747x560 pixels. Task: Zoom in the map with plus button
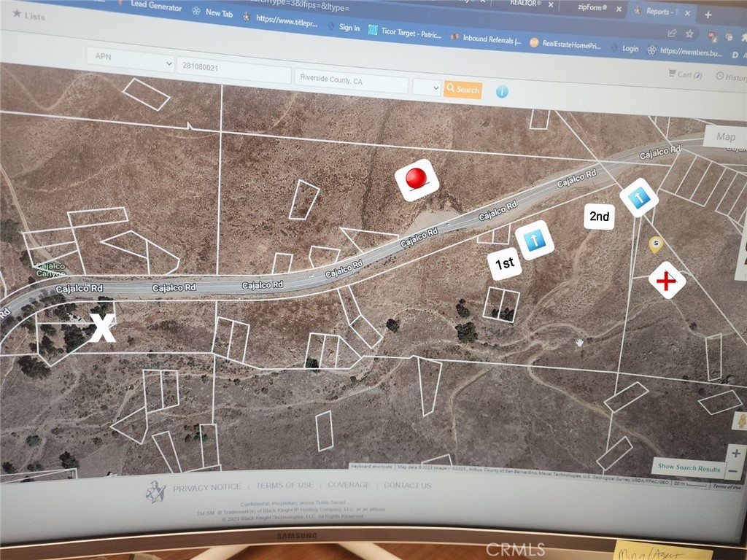coord(735,454)
